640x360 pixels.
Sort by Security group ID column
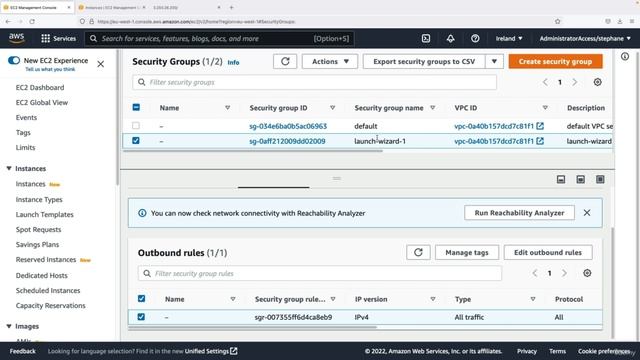(333, 108)
